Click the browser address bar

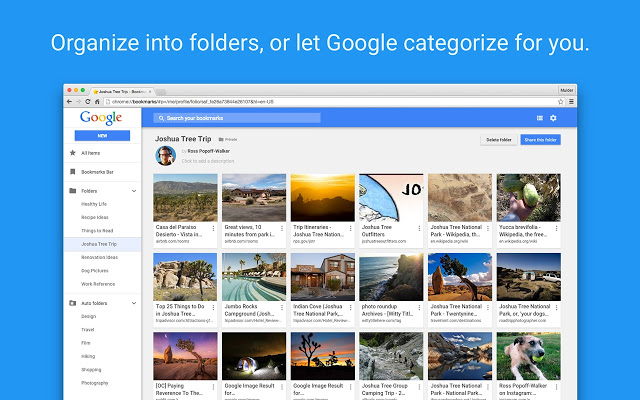coord(330,102)
